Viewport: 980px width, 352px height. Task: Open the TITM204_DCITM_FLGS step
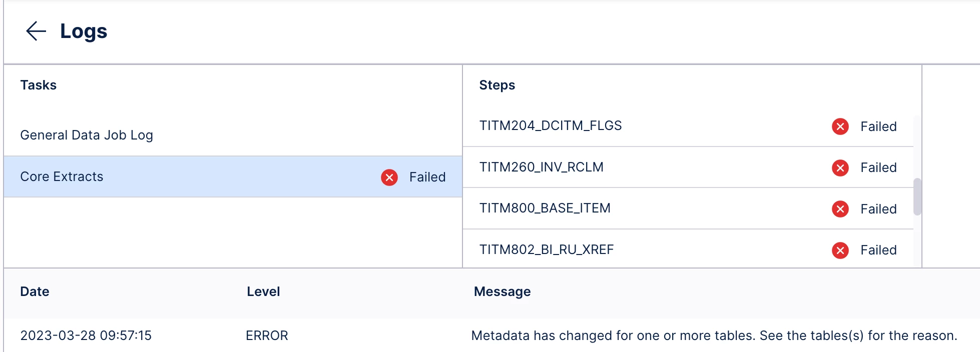(550, 125)
